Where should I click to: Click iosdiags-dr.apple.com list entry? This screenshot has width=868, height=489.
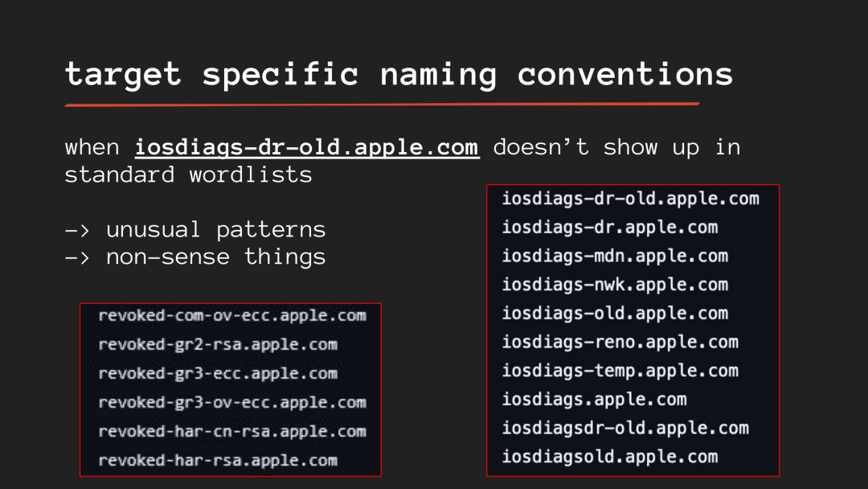[x=610, y=228]
